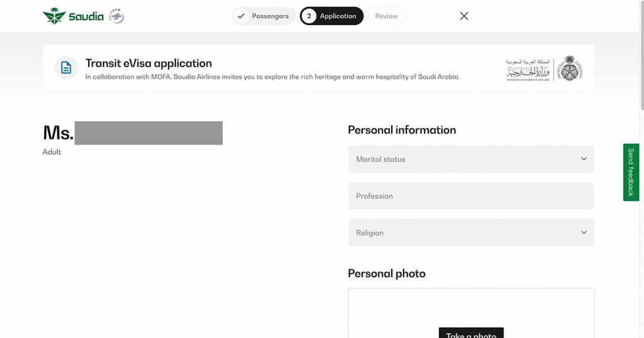
Task: Click the SkyTeam alliance emblem
Action: pyautogui.click(x=116, y=16)
